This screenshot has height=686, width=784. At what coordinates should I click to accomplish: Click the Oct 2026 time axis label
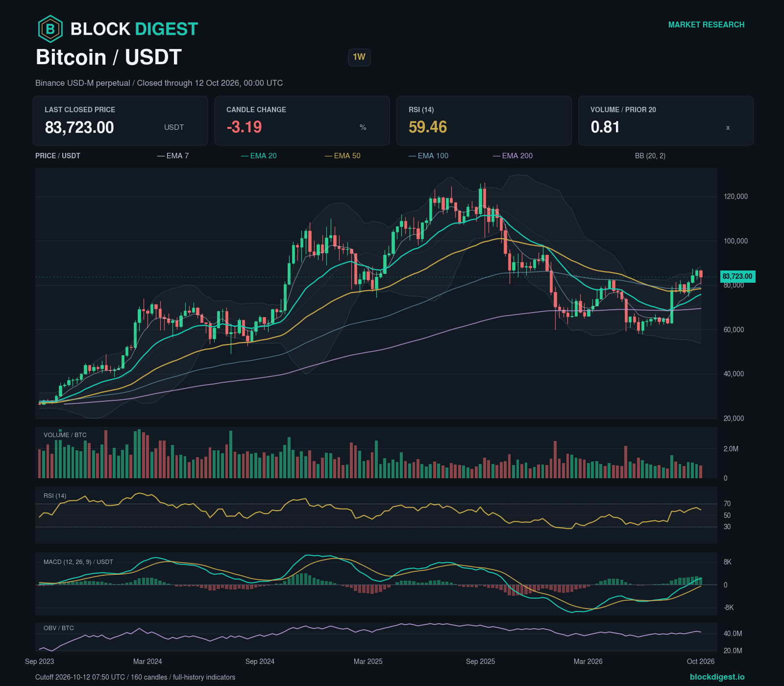(x=701, y=661)
